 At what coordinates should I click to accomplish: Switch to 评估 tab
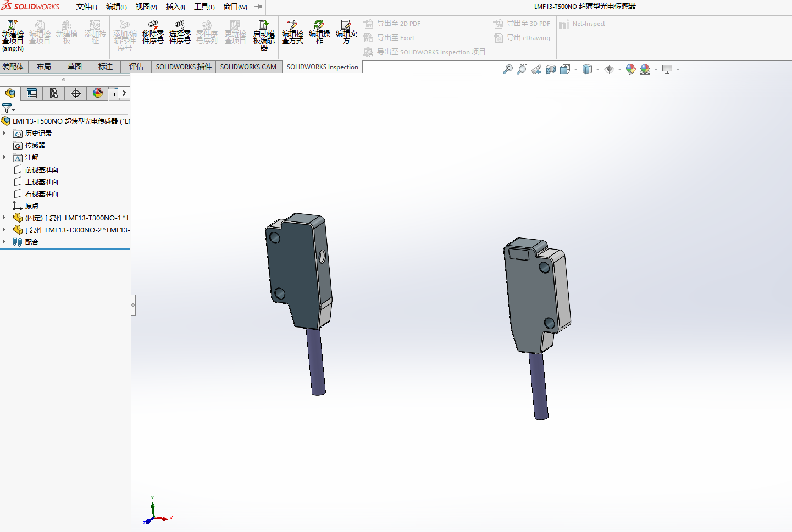pos(136,66)
